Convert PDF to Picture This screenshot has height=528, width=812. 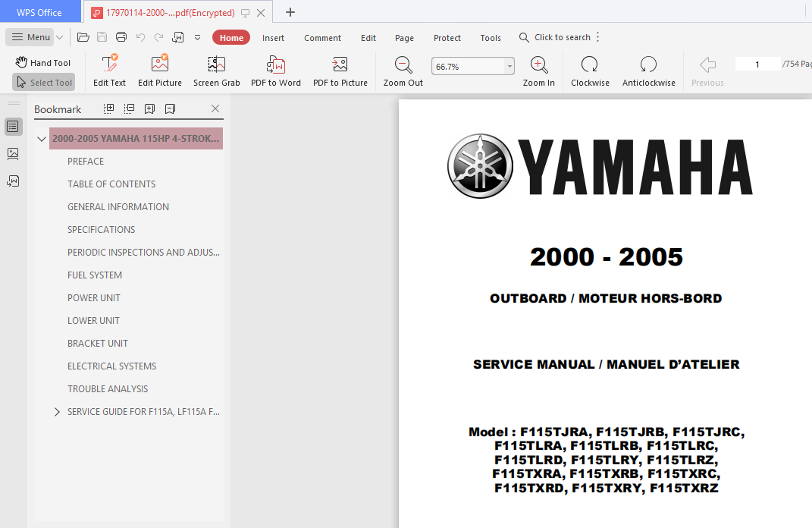(x=340, y=71)
